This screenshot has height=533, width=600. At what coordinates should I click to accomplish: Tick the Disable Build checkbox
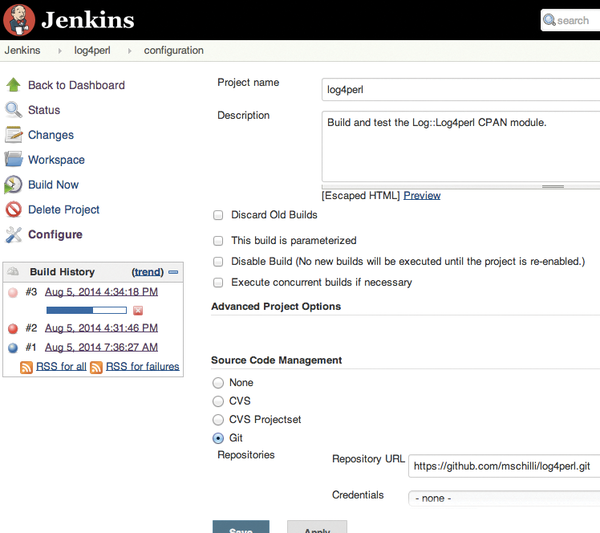point(218,262)
